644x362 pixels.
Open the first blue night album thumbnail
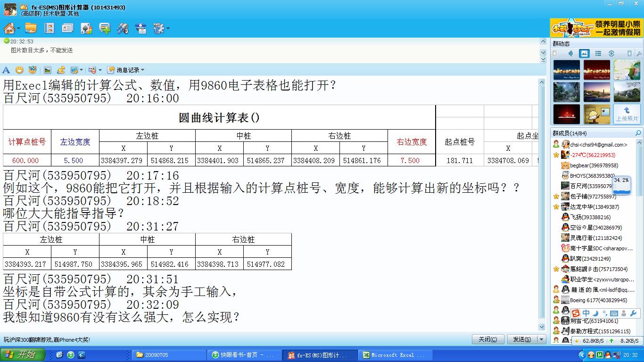click(566, 70)
